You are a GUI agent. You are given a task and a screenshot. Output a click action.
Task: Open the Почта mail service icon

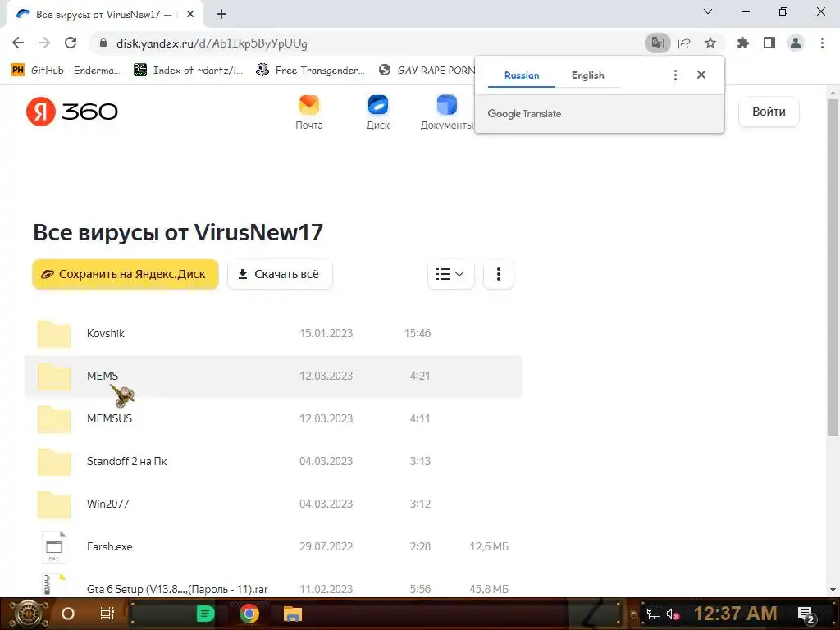point(309,105)
